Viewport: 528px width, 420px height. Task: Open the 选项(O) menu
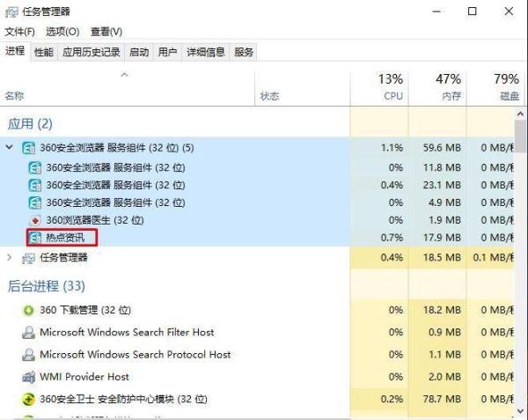(x=62, y=32)
